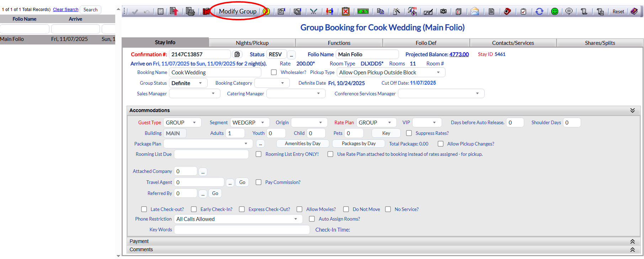Viewport: 644px width, 259px height.
Task: Tick the Early Check-In? checkbox
Action: pyautogui.click(x=194, y=209)
